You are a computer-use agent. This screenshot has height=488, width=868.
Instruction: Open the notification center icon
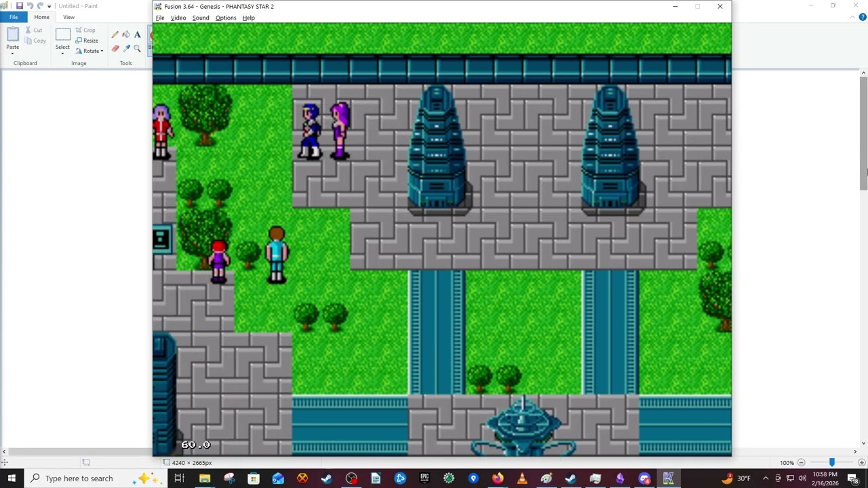(853, 479)
